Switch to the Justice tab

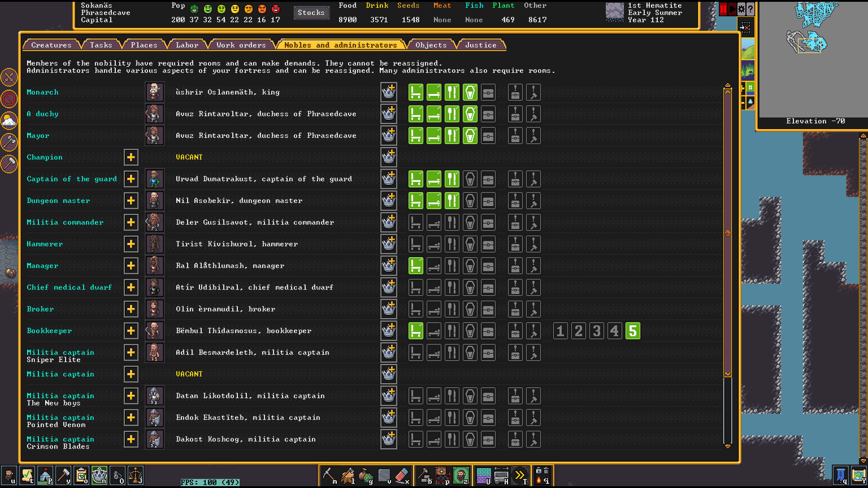[x=480, y=45]
